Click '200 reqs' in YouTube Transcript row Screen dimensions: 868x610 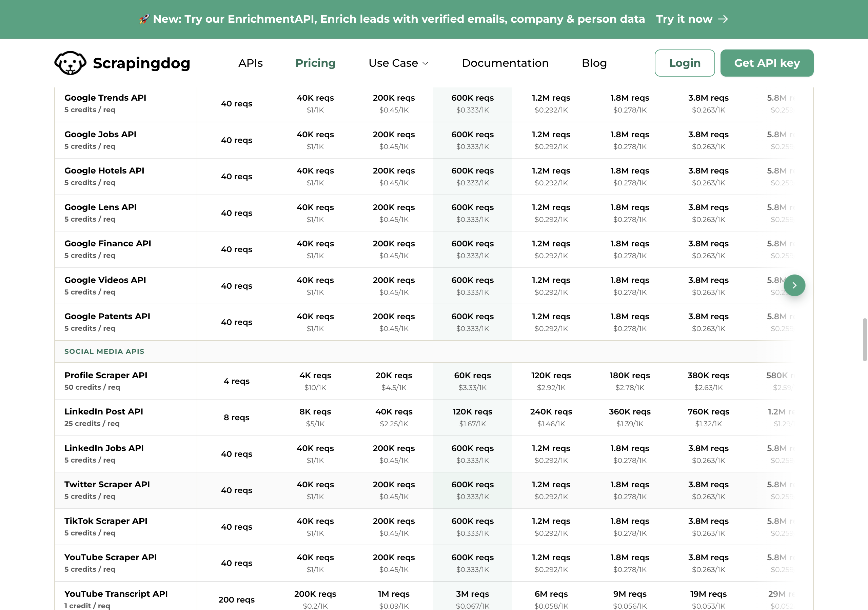(237, 600)
